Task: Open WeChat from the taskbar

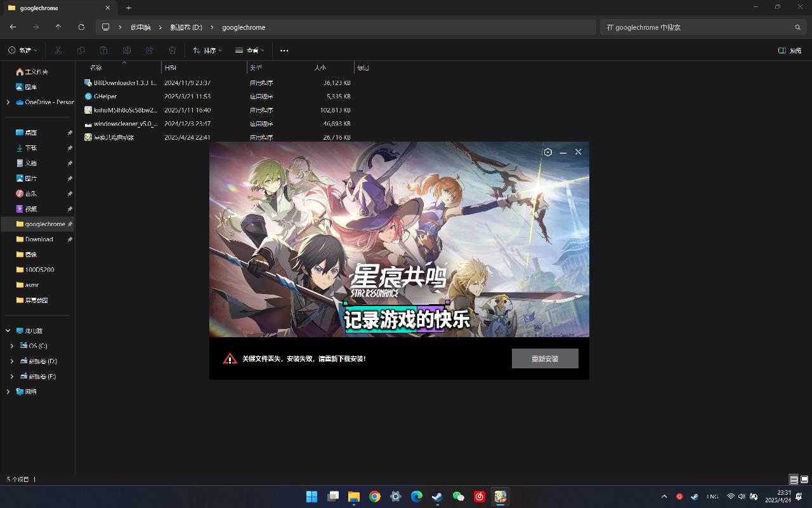Action: [x=458, y=497]
